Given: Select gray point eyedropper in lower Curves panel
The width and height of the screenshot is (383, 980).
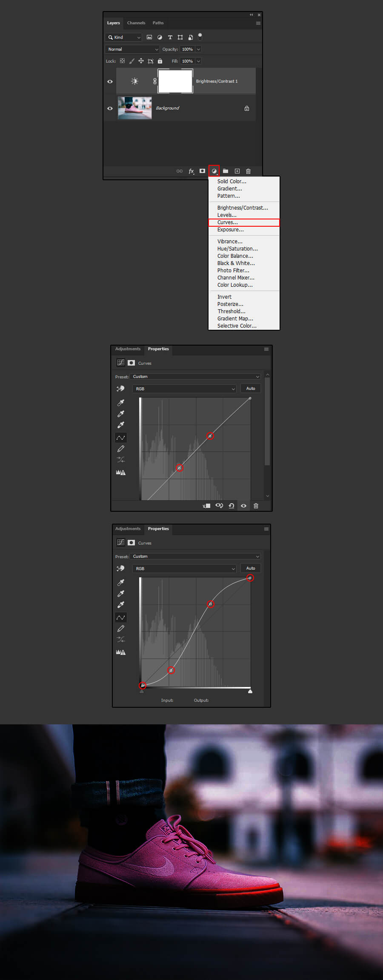Looking at the screenshot, I should point(121,594).
